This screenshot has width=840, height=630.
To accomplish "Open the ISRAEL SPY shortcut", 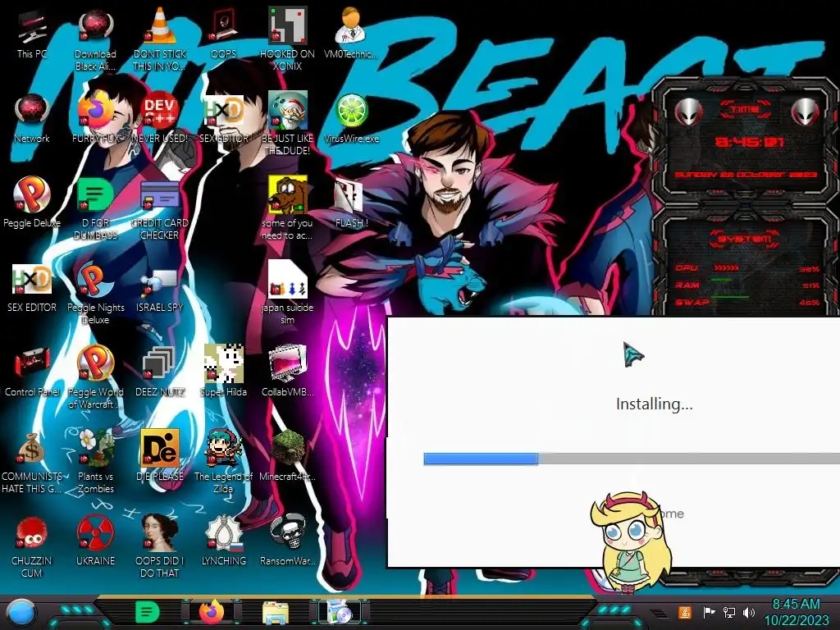I will point(160,280).
